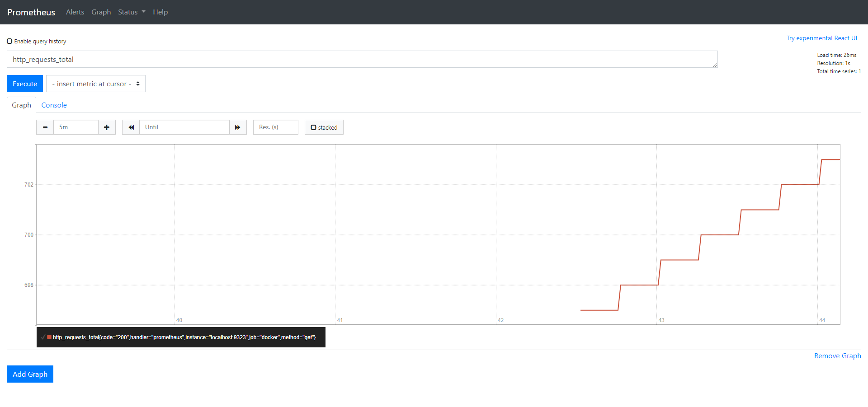Viewport: 868px width, 407px height.
Task: Click the Resolution: 1s text
Action: (x=833, y=63)
